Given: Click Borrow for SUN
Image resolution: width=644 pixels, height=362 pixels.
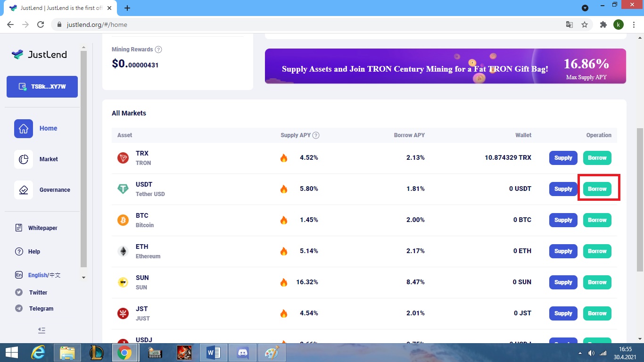Looking at the screenshot, I should 597,282.
